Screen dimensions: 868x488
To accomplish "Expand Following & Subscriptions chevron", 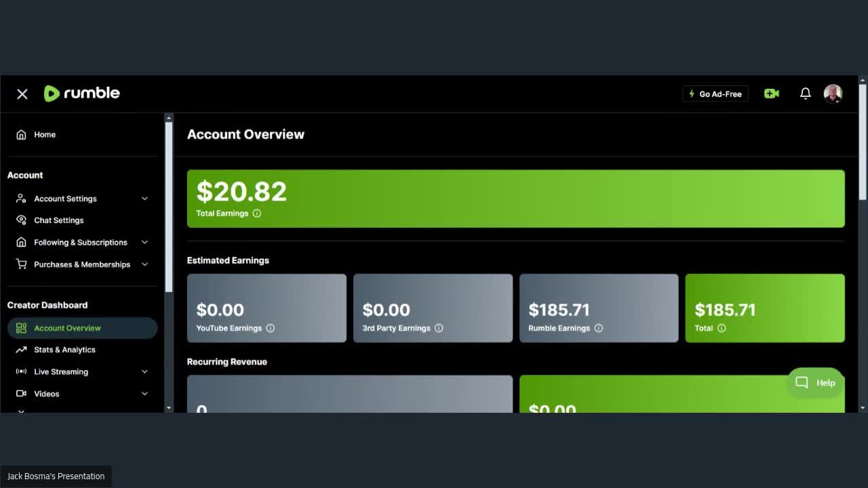I will point(144,242).
